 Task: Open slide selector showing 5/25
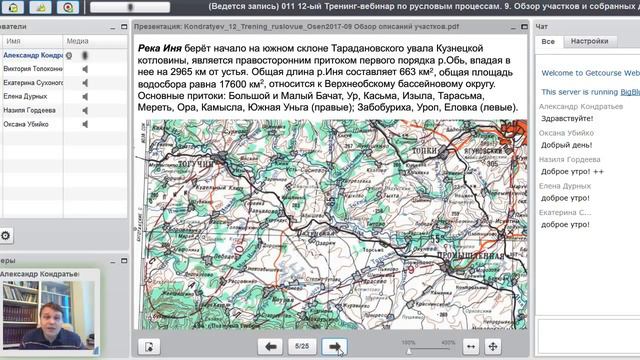click(302, 347)
